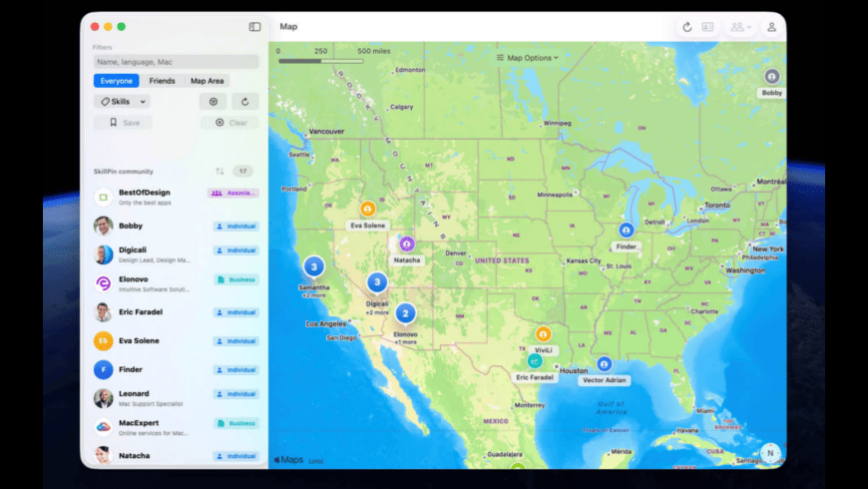The image size is (868, 489).
Task: Open the people group dropdown in toolbar
Action: [x=740, y=27]
